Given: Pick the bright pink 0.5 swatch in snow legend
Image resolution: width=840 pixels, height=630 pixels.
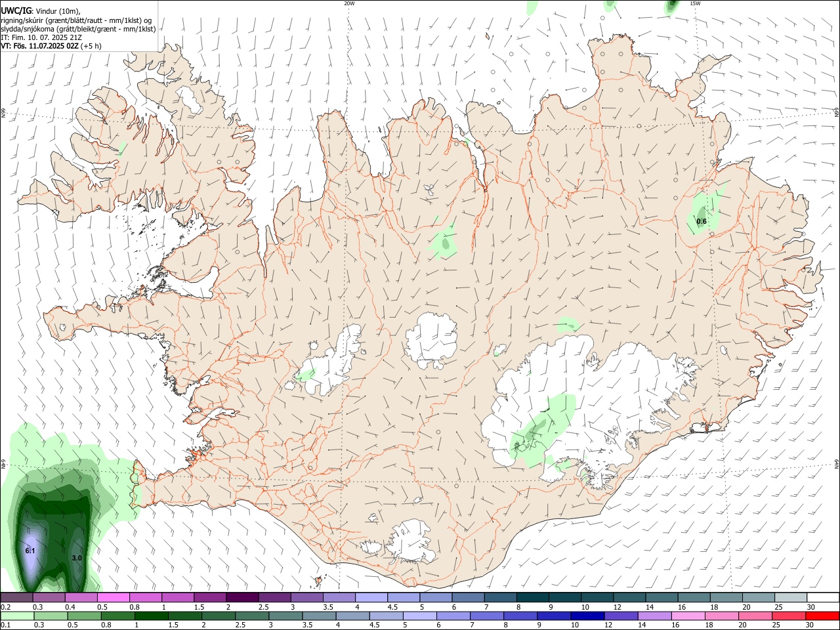Looking at the screenshot, I should coord(114,598).
